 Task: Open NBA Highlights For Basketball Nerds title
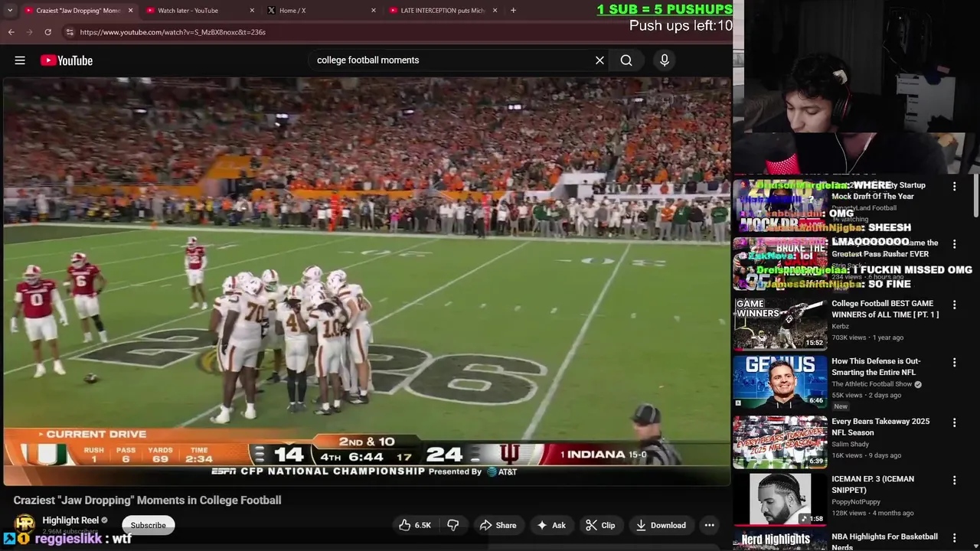(885, 541)
